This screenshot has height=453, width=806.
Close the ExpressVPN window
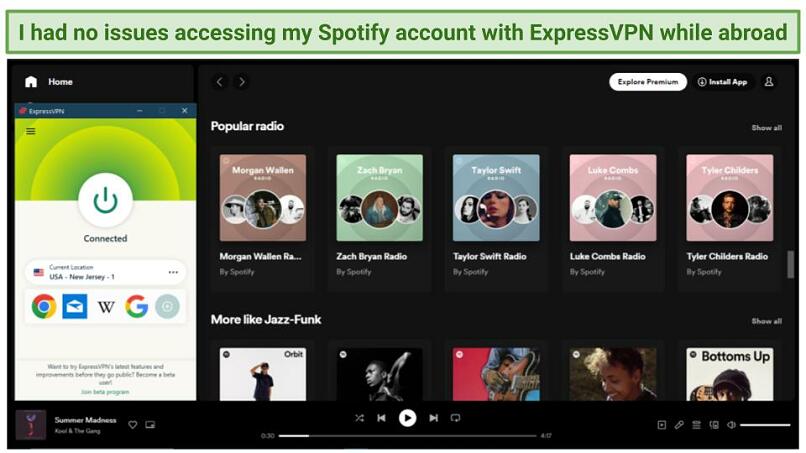[185, 111]
